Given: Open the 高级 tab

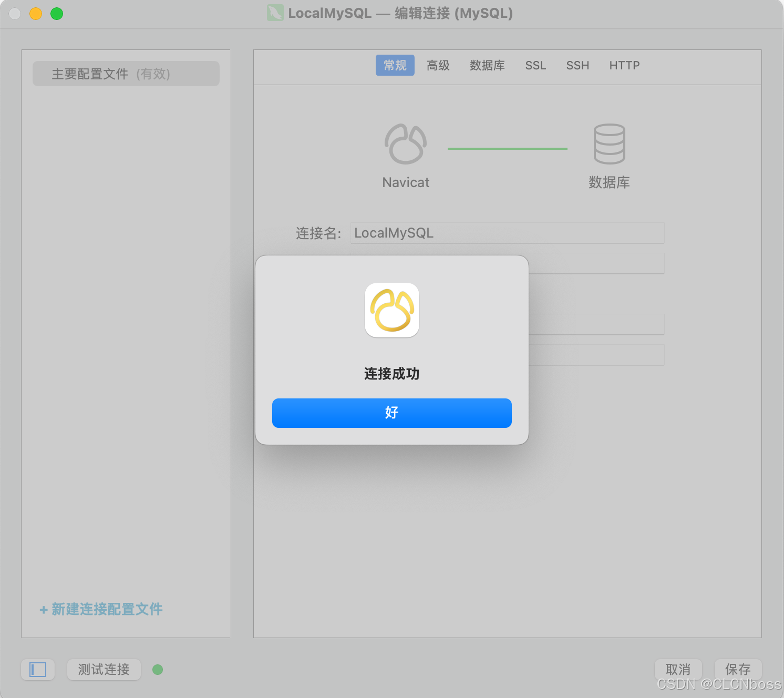Looking at the screenshot, I should click(438, 65).
